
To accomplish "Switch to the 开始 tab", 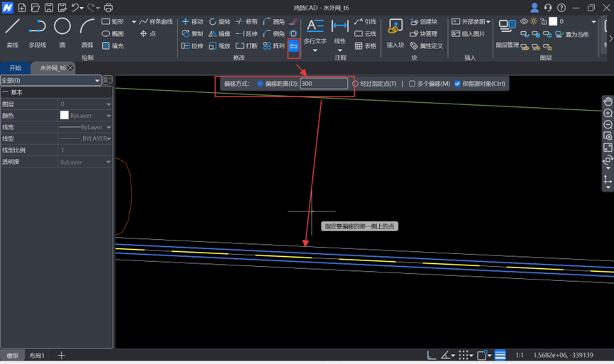I will 16,68.
